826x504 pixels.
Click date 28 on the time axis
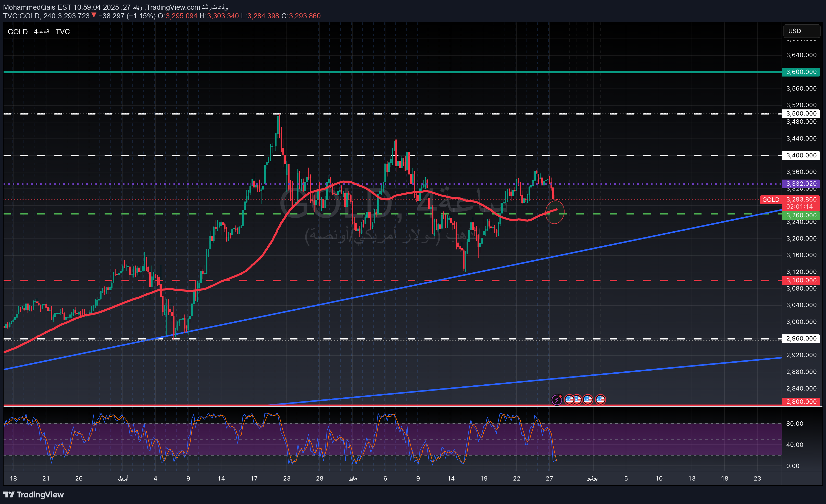(319, 478)
